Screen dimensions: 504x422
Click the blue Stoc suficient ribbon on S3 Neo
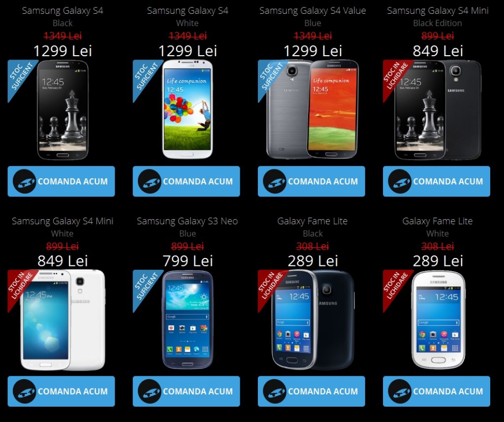click(145, 286)
